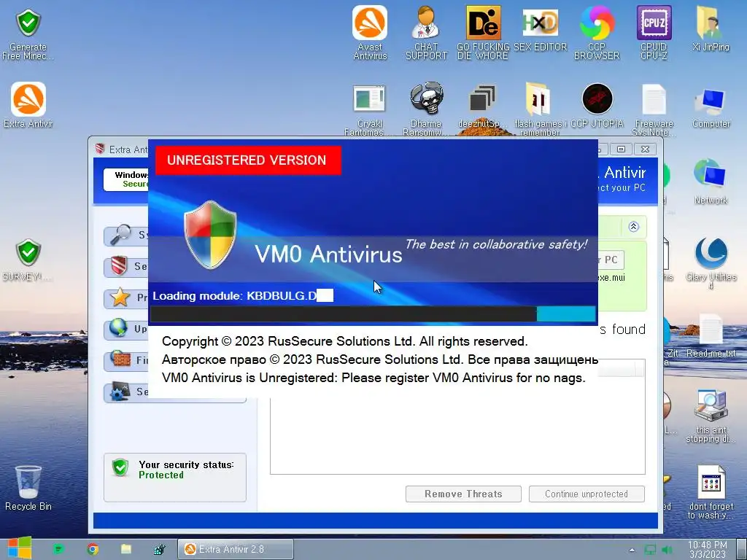Launch Avast Antivirus desktop icon
747x560 pixels.
tap(370, 32)
